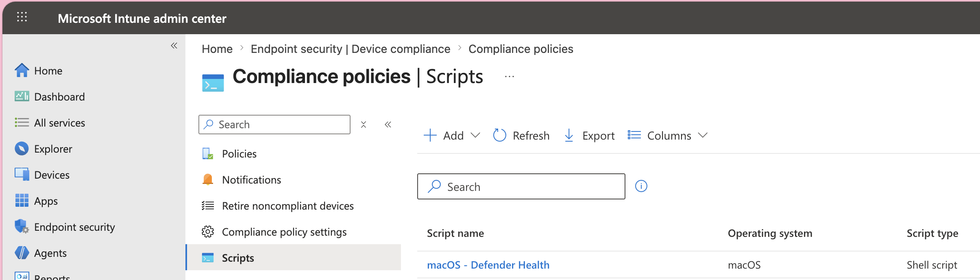The width and height of the screenshot is (980, 280).
Task: Open the app launcher waffle grid
Action: (22, 17)
